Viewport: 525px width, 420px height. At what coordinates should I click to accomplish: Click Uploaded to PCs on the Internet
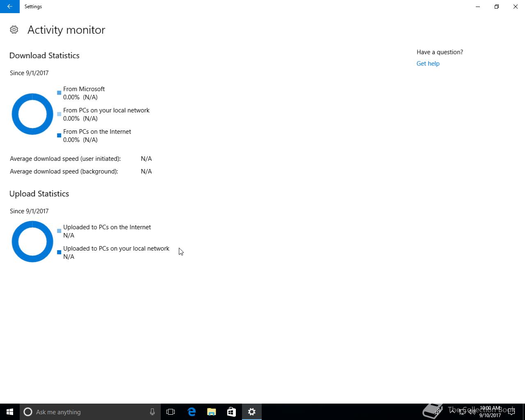point(107,227)
